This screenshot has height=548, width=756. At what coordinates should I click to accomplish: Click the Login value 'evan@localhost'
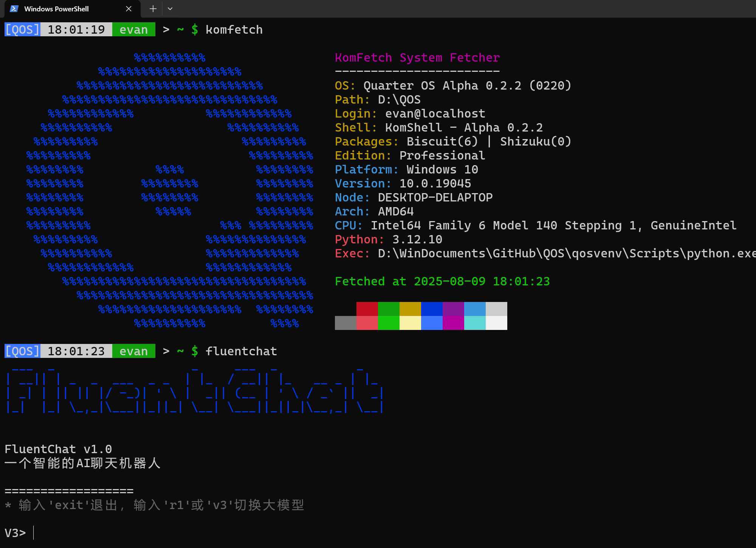point(435,113)
